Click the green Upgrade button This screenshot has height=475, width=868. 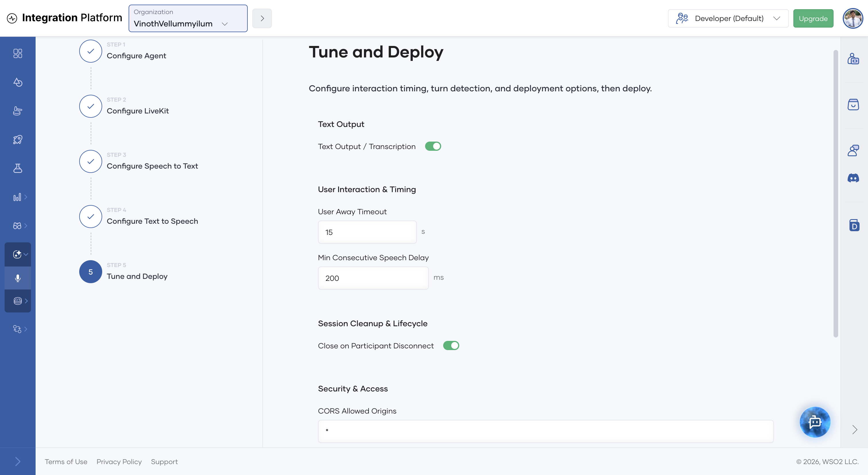click(x=813, y=19)
